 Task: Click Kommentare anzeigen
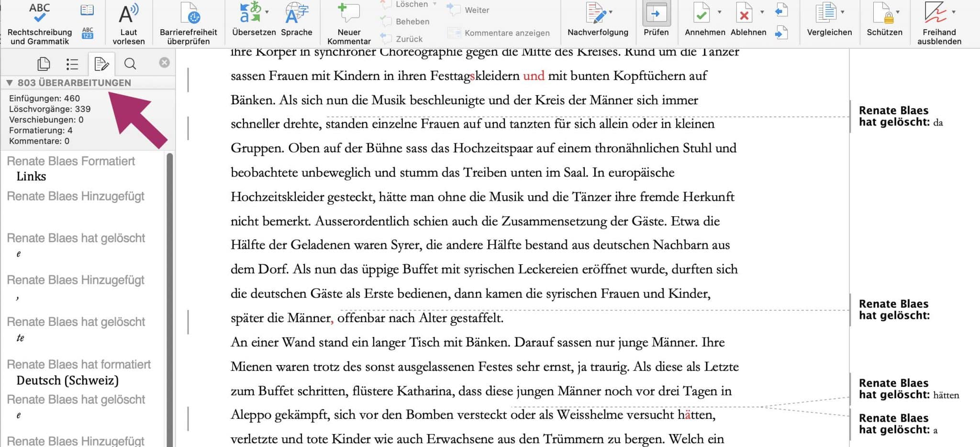pos(499,33)
